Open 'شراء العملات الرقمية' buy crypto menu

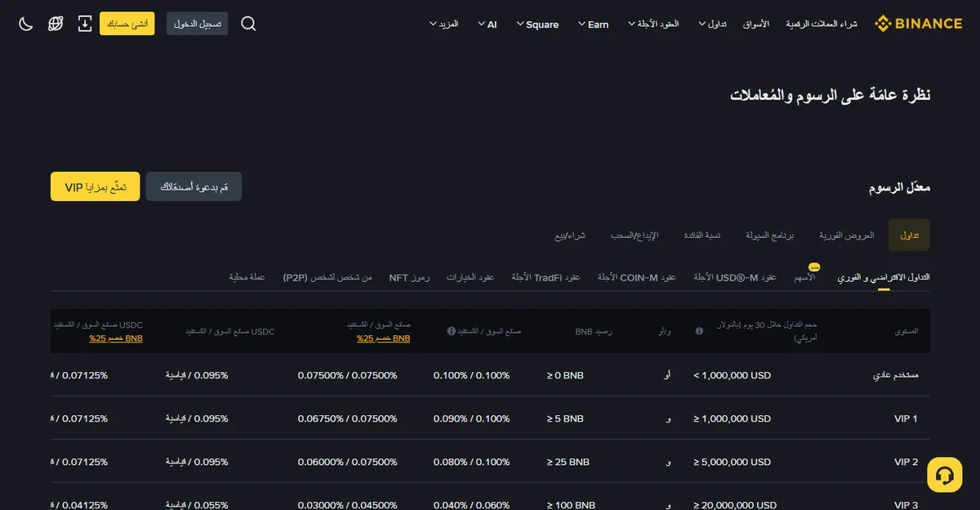pyautogui.click(x=822, y=25)
